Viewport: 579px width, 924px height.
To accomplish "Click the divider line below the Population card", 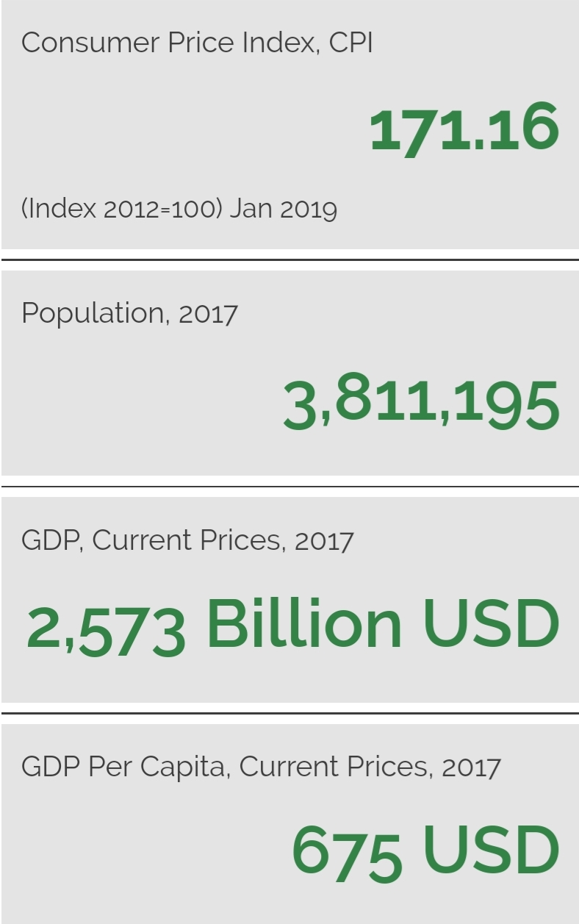I will (x=289, y=487).
